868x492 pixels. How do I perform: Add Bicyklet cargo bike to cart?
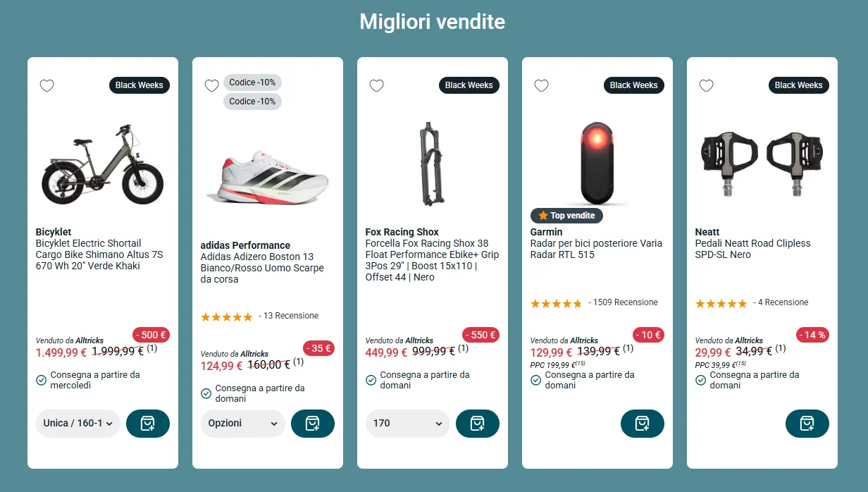click(148, 424)
